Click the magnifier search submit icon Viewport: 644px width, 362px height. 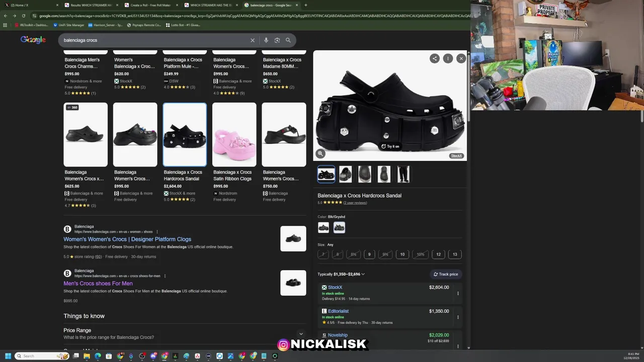[288, 40]
